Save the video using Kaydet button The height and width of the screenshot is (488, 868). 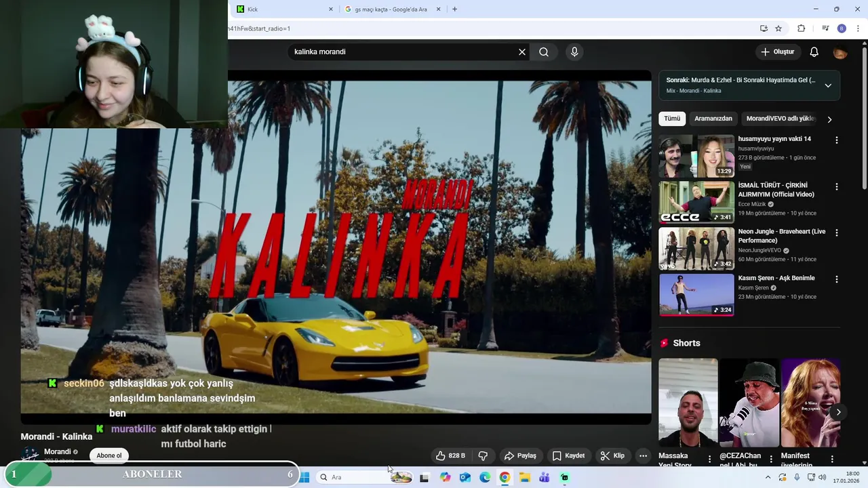pos(568,455)
